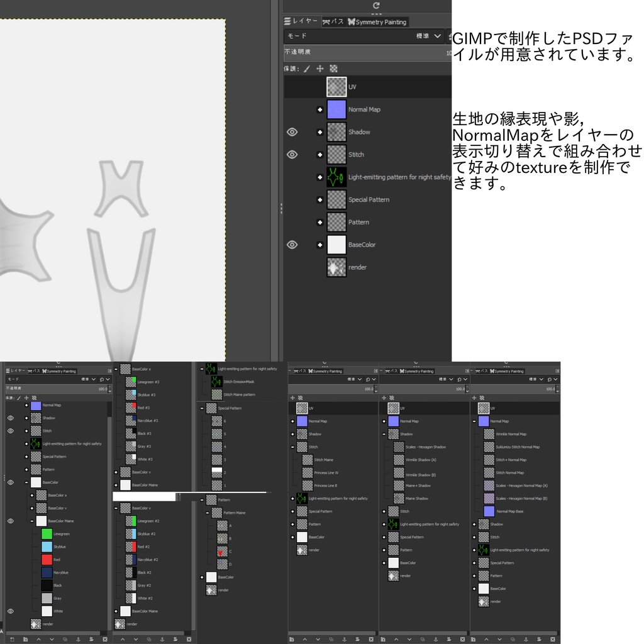The height and width of the screenshot is (644, 644).
Task: Expand Light-emitting pattern group in the large layers panel
Action: (320, 177)
